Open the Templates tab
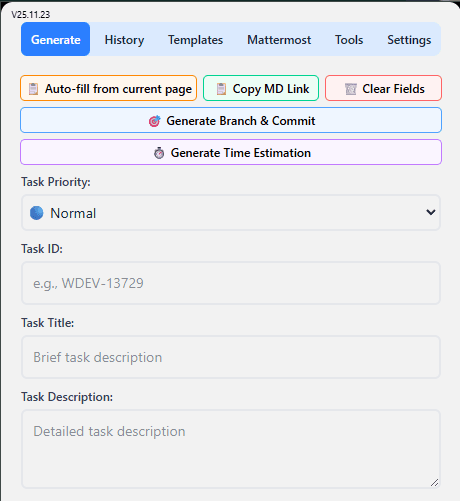The height and width of the screenshot is (501, 460). click(195, 40)
